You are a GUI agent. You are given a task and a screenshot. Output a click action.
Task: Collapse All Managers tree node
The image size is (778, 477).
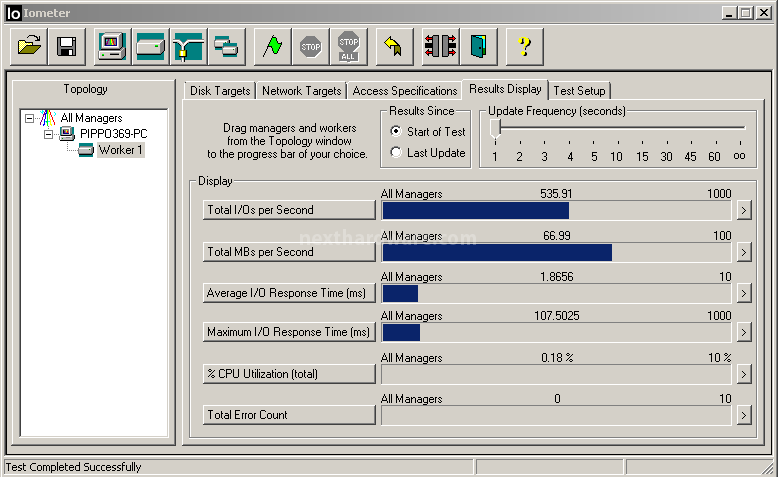[29, 118]
